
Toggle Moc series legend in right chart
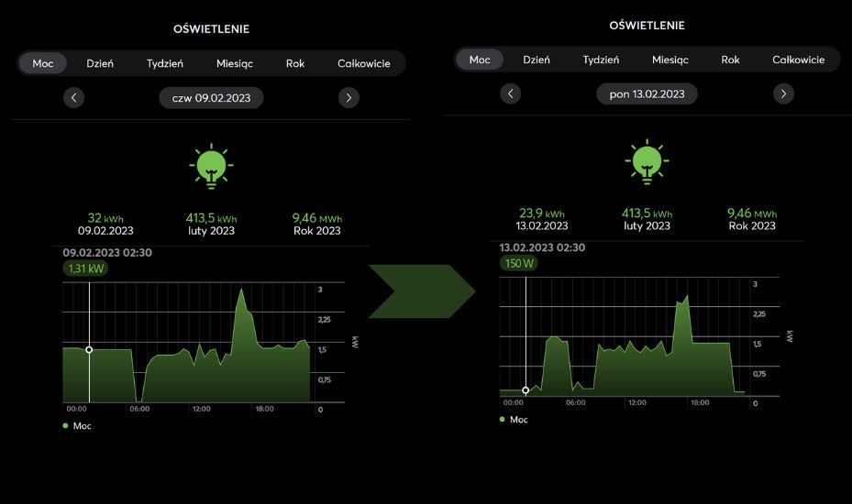[x=514, y=419]
